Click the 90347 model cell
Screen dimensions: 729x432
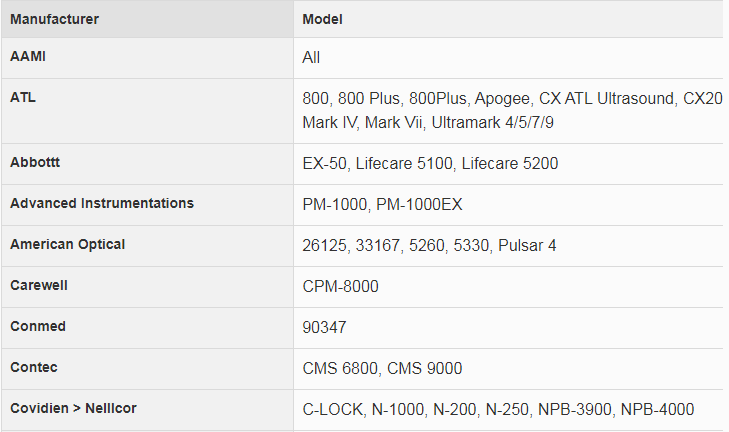324,328
